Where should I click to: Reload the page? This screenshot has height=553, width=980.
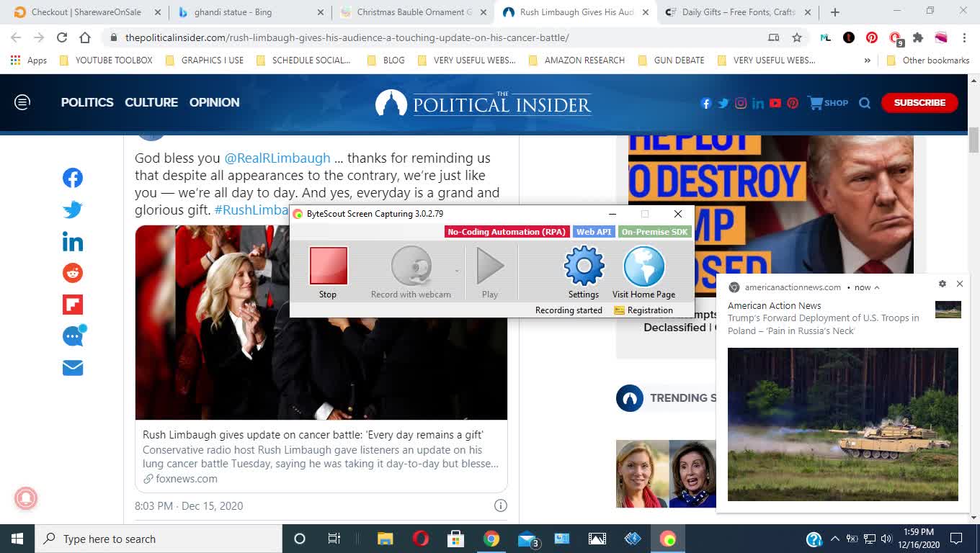pos(62,37)
